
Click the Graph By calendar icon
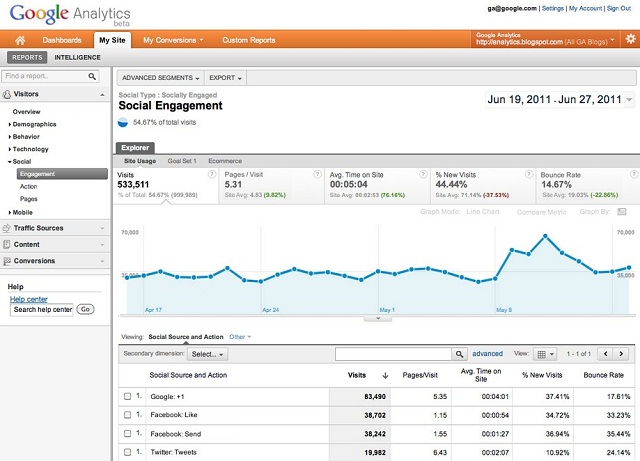(x=622, y=212)
